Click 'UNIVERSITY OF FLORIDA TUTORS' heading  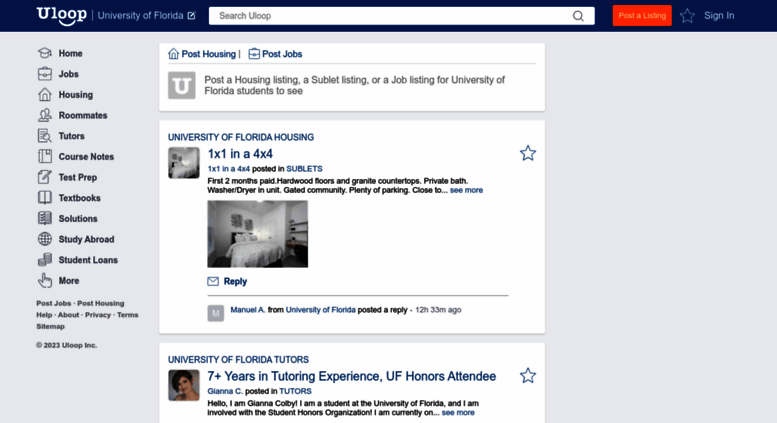point(238,360)
